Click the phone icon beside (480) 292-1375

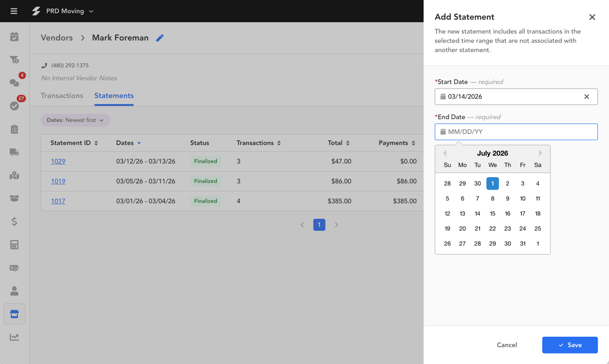(44, 66)
